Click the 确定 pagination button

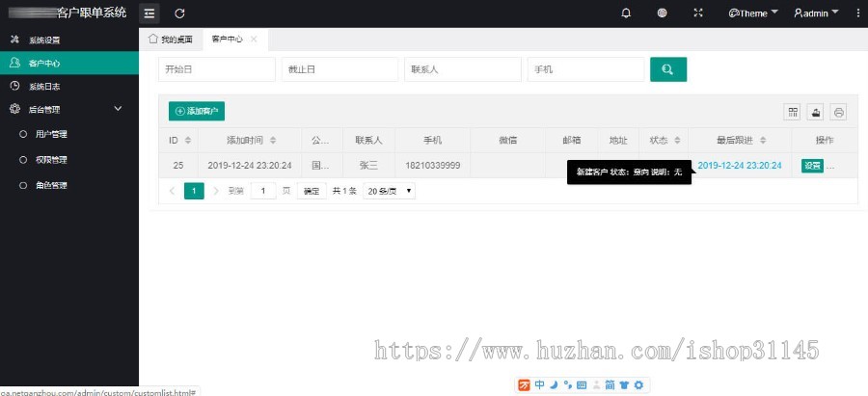pos(312,191)
